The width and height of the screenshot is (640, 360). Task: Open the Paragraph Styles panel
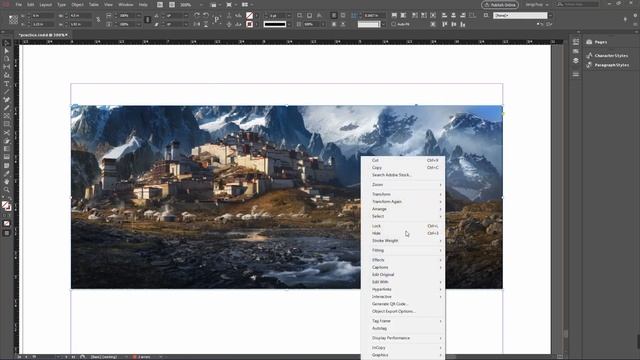click(607, 65)
